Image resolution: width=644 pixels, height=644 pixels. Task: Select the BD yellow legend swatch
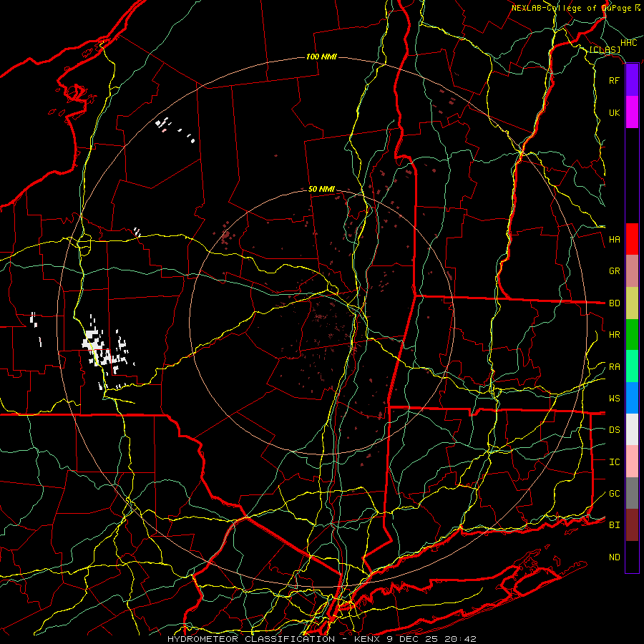click(x=632, y=303)
